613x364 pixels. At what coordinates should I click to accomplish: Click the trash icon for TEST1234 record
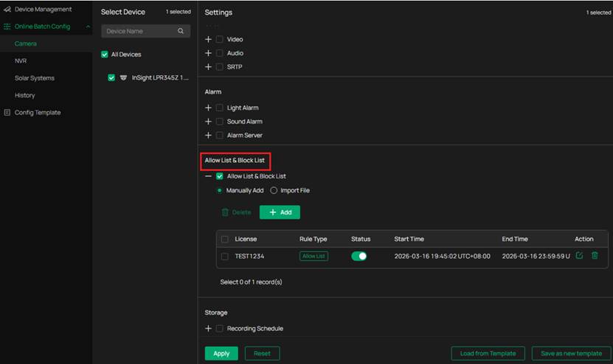tap(595, 256)
